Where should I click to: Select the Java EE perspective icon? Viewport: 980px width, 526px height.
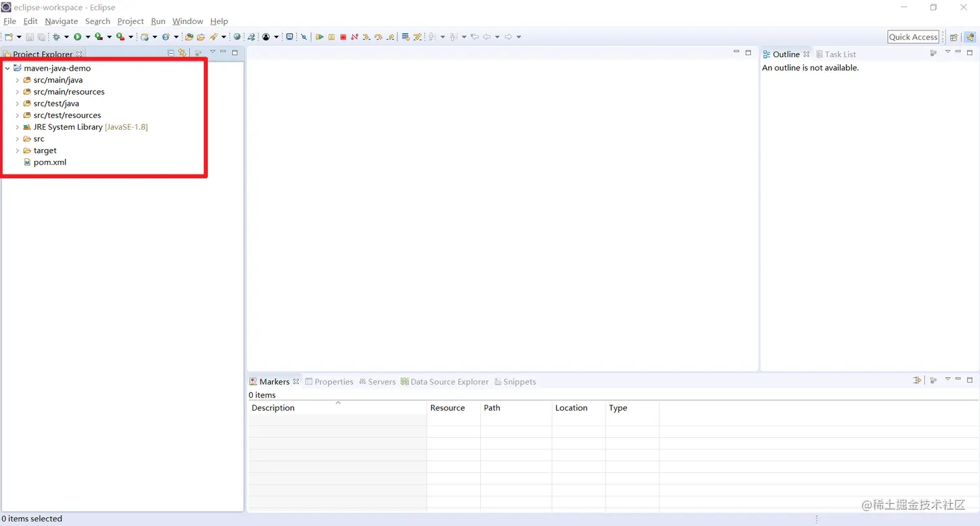tap(970, 37)
